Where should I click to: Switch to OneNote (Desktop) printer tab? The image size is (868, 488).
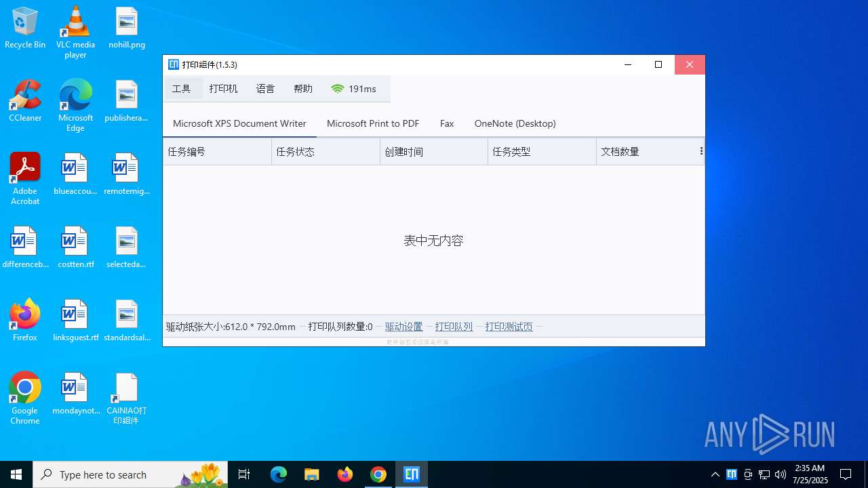(515, 123)
